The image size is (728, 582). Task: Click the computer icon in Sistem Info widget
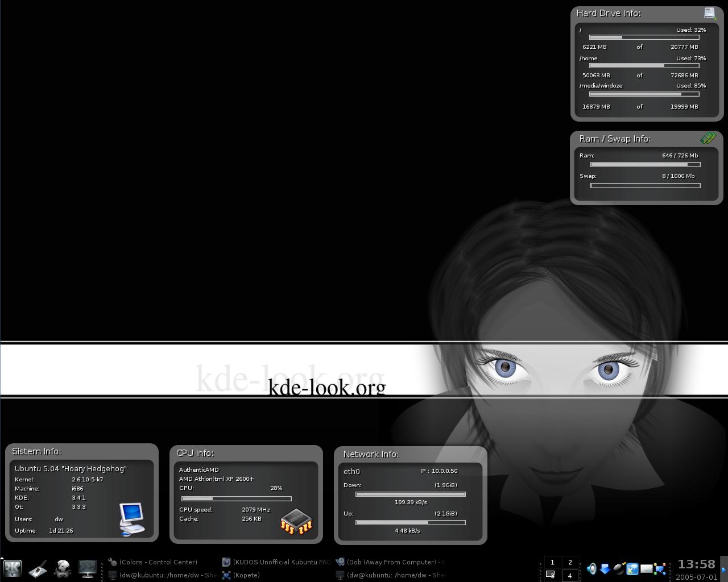(x=131, y=519)
